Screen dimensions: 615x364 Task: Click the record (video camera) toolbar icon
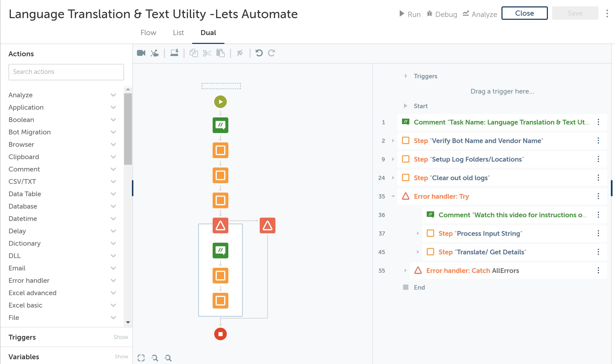click(x=141, y=53)
